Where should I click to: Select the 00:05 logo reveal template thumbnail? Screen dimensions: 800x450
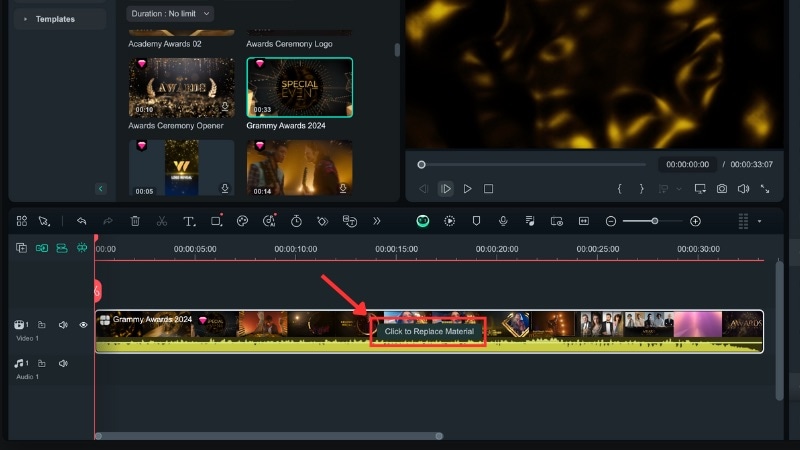pyautogui.click(x=181, y=168)
